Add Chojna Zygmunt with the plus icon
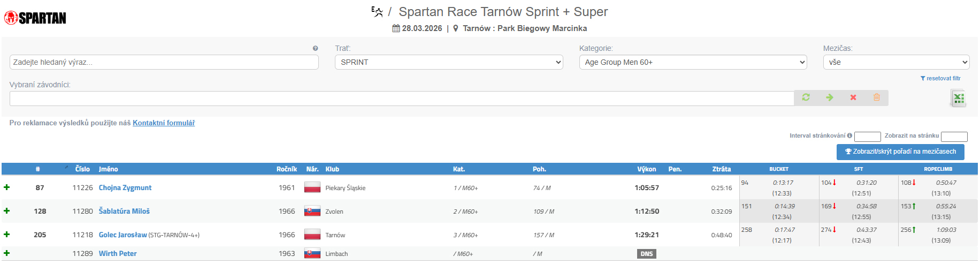This screenshot has height=264, width=980. [7, 187]
